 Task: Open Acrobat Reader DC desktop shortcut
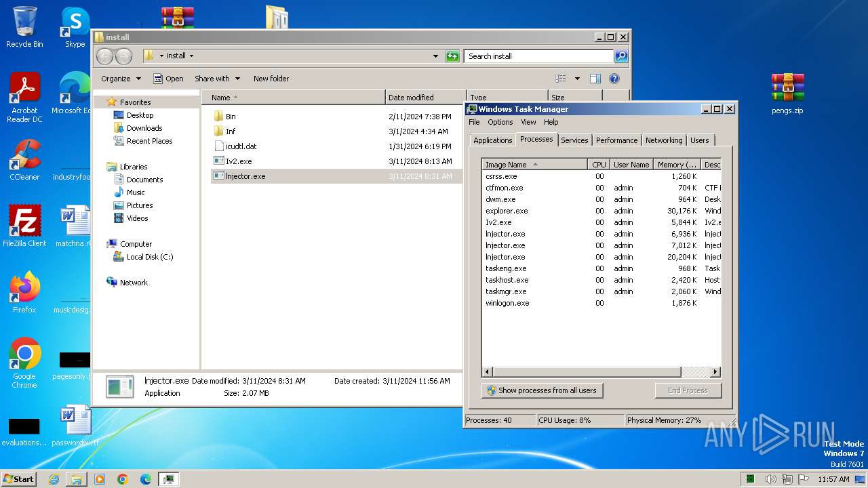pos(24,97)
